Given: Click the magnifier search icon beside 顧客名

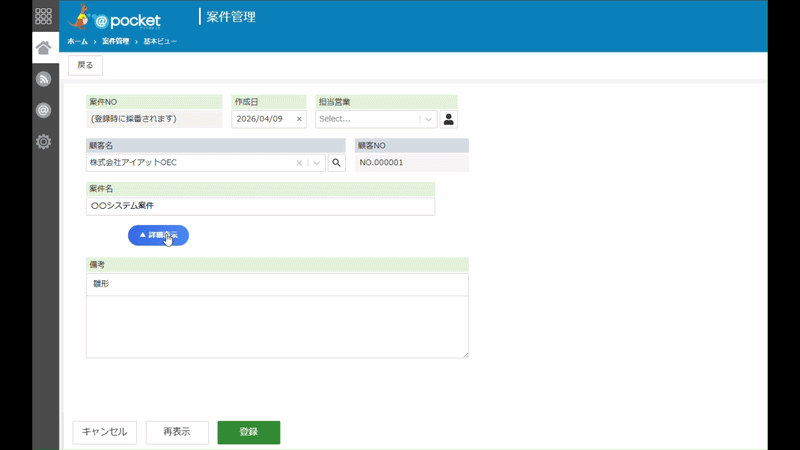Looking at the screenshot, I should 336,163.
